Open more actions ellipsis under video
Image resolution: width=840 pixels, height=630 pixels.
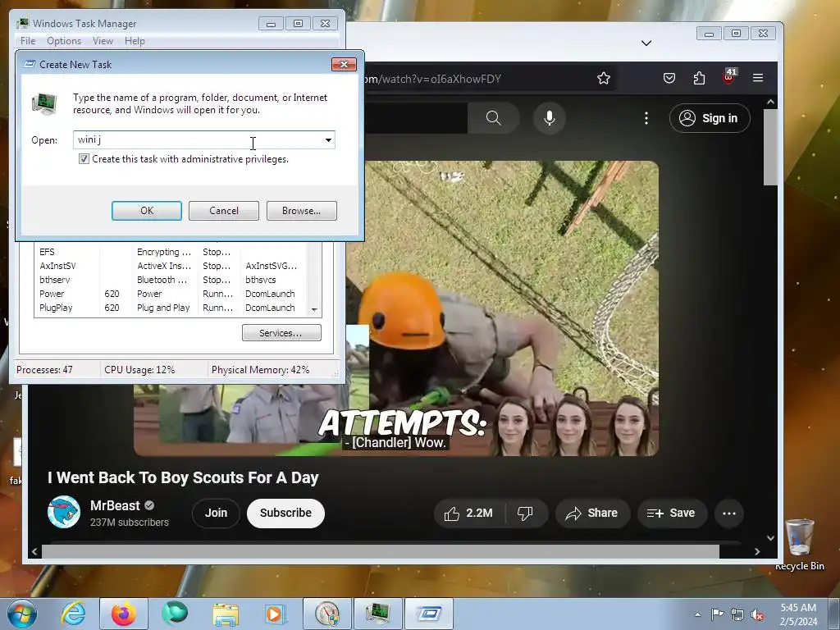[729, 514]
